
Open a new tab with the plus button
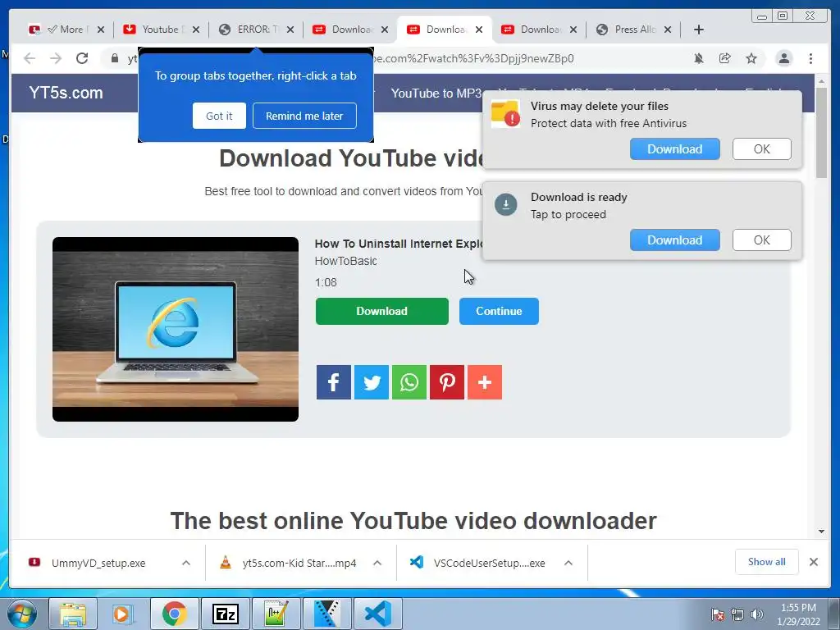click(699, 30)
